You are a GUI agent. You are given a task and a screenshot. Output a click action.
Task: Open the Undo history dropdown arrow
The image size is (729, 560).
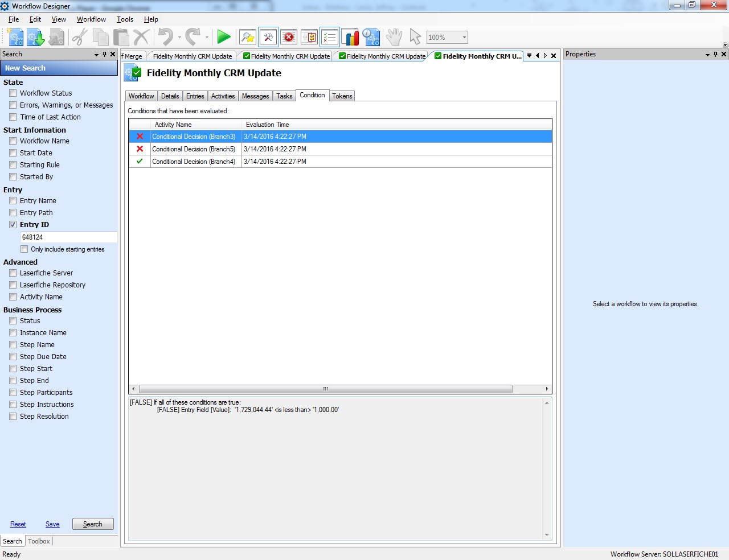179,38
